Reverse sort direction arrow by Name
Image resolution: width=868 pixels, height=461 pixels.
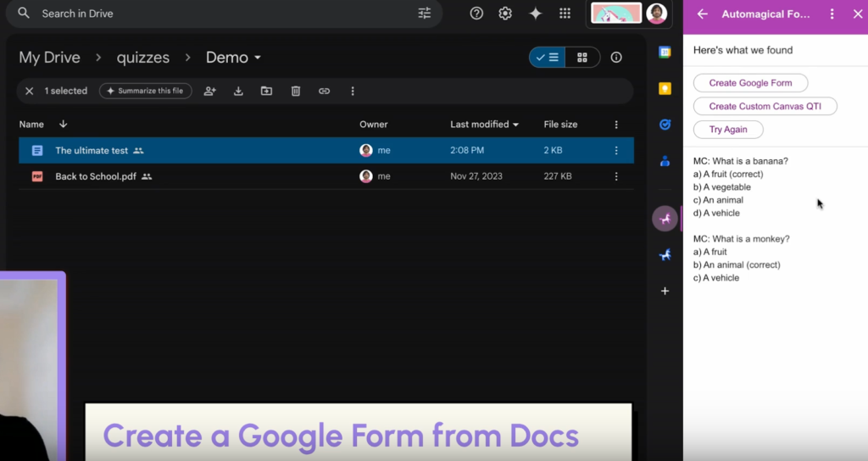(x=63, y=124)
